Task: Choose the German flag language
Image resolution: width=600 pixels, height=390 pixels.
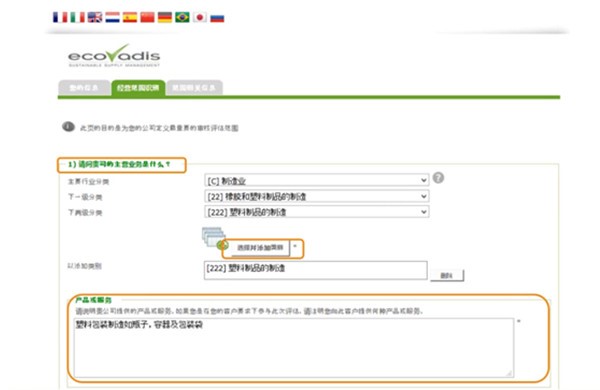Action: 165,17
